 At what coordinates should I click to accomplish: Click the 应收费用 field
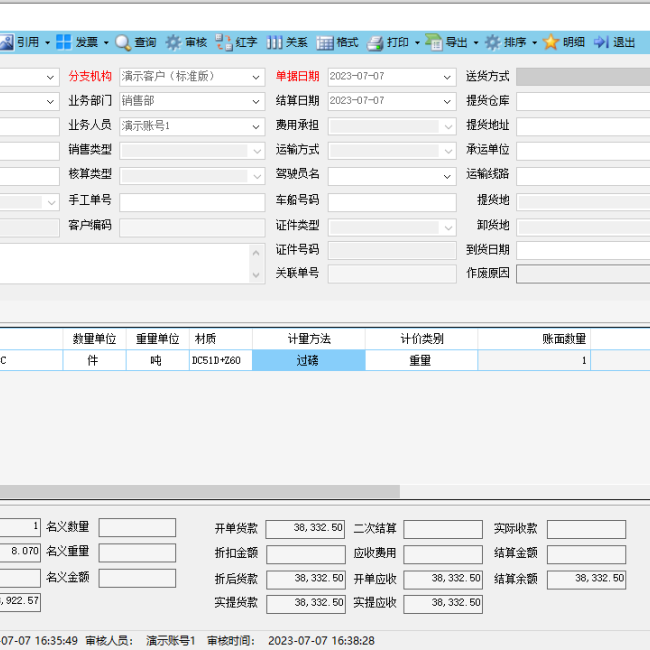click(443, 554)
